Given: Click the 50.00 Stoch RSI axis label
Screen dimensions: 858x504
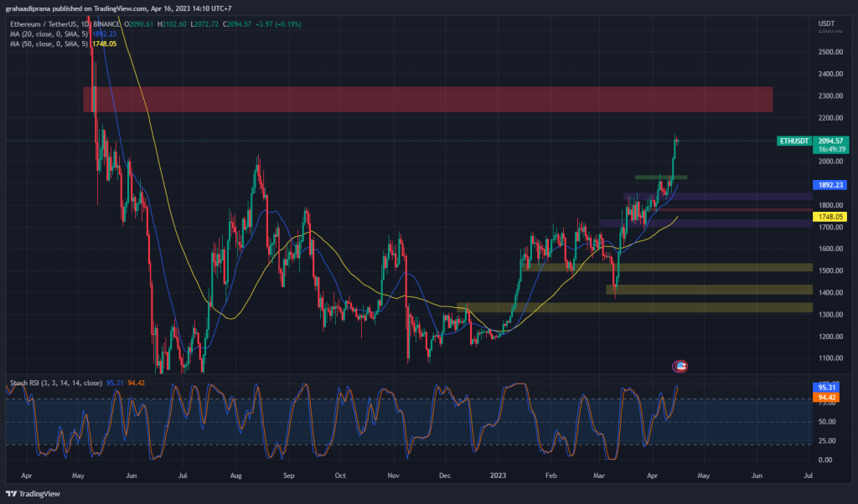Looking at the screenshot, I should point(827,421).
